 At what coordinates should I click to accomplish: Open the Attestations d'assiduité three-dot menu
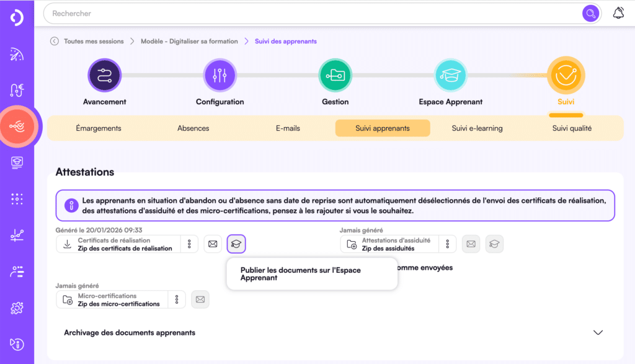click(x=446, y=244)
